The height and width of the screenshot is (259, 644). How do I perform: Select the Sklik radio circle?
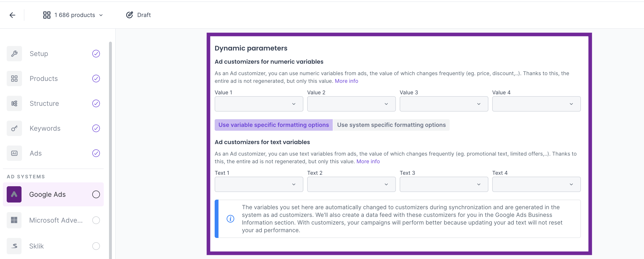coord(96,246)
